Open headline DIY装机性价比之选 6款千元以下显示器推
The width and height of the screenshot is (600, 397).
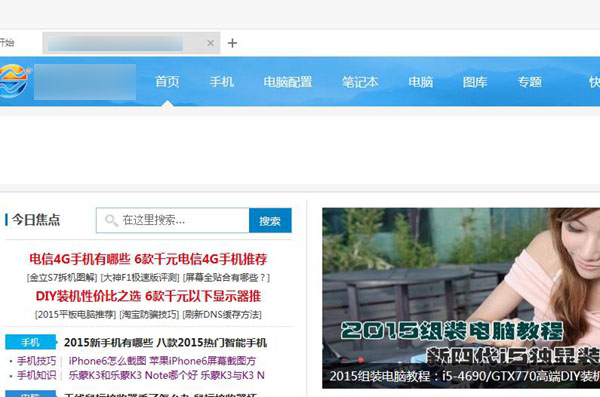tap(148, 296)
